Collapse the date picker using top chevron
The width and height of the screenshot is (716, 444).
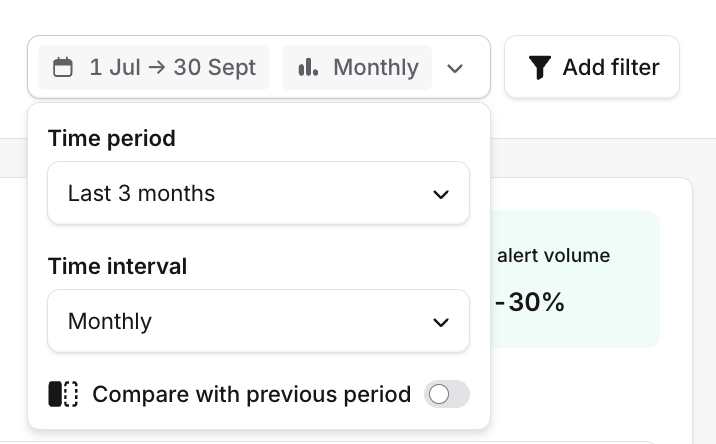click(x=455, y=69)
